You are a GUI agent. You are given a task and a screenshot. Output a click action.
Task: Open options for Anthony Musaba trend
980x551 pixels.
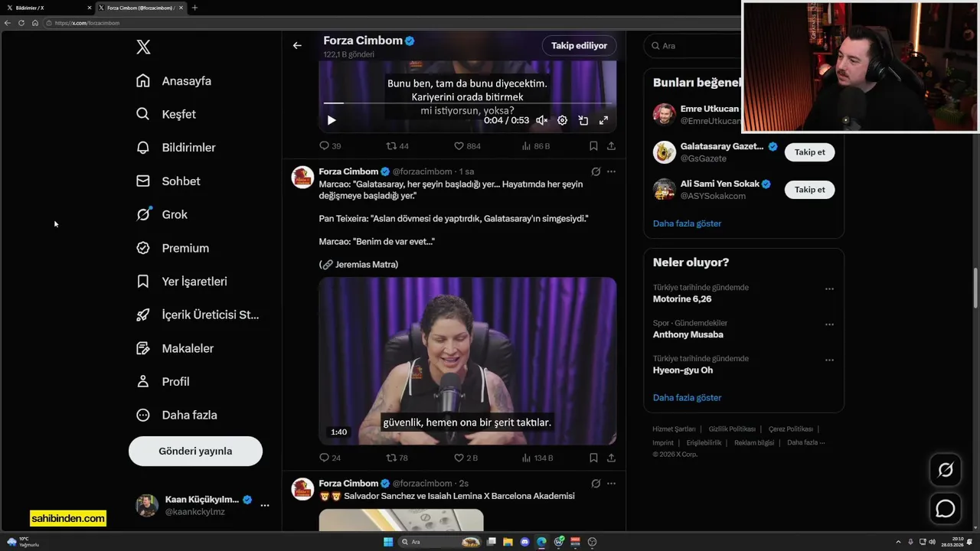(x=829, y=324)
